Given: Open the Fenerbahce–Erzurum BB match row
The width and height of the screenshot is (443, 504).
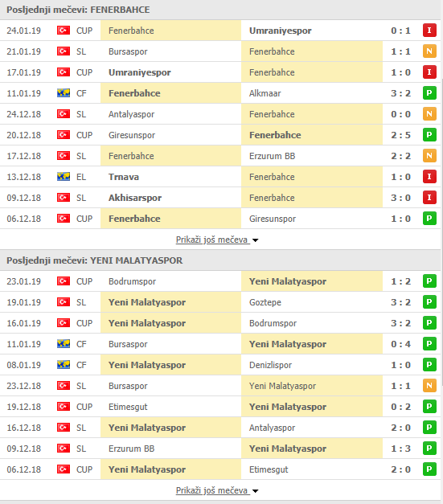Looking at the screenshot, I should point(220,156).
